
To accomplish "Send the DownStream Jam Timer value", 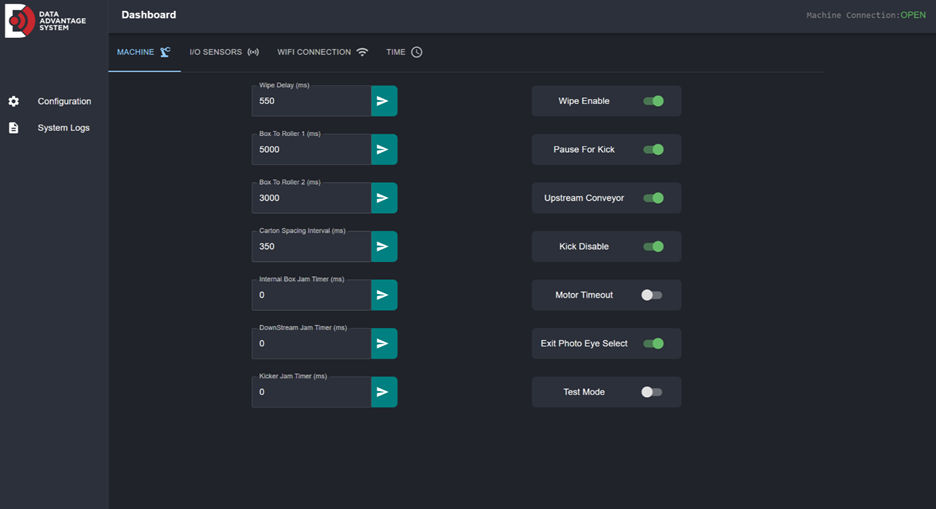I will point(384,343).
